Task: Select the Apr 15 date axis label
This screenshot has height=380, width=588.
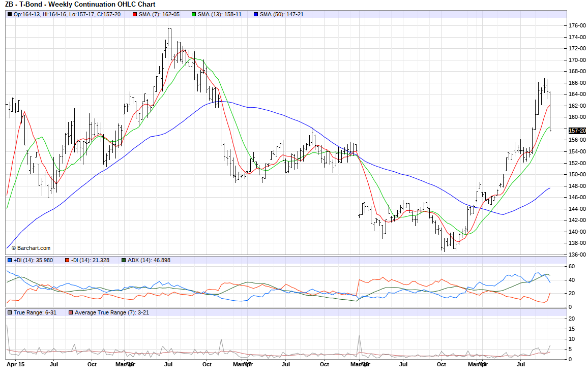Action: point(15,364)
